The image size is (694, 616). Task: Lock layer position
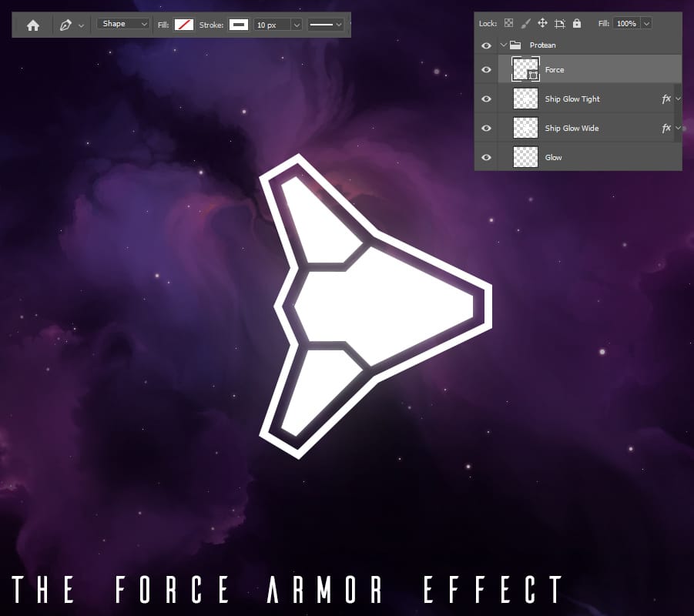[x=542, y=23]
